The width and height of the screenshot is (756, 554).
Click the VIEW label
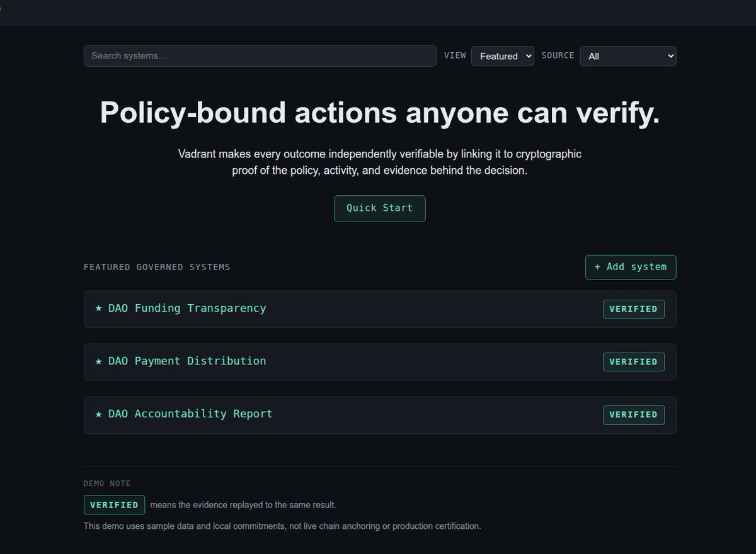(x=455, y=55)
